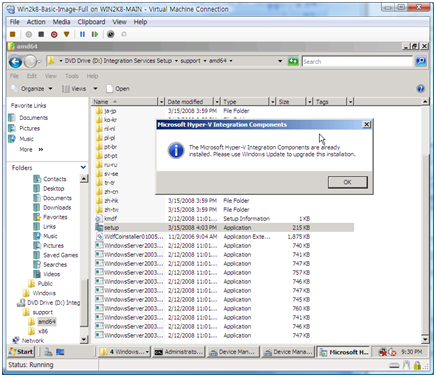The height and width of the screenshot is (377, 436).
Task: Click the green Reset/Resume icon
Action: coord(95,34)
